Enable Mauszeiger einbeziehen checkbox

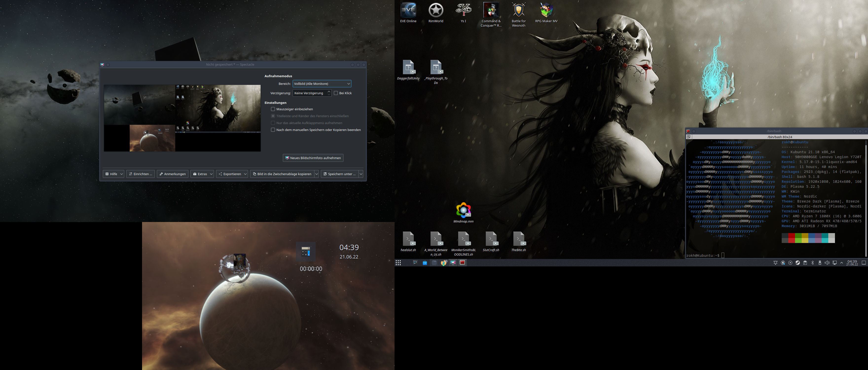(x=273, y=109)
